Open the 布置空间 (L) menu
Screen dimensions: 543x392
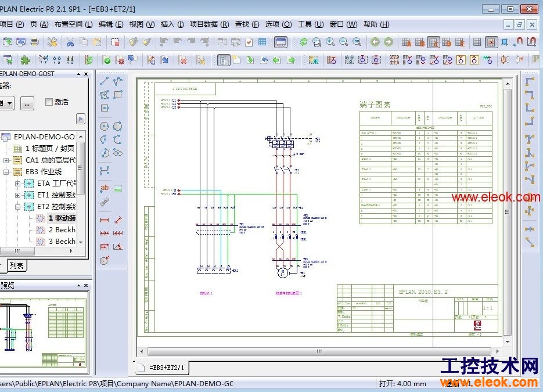73,24
